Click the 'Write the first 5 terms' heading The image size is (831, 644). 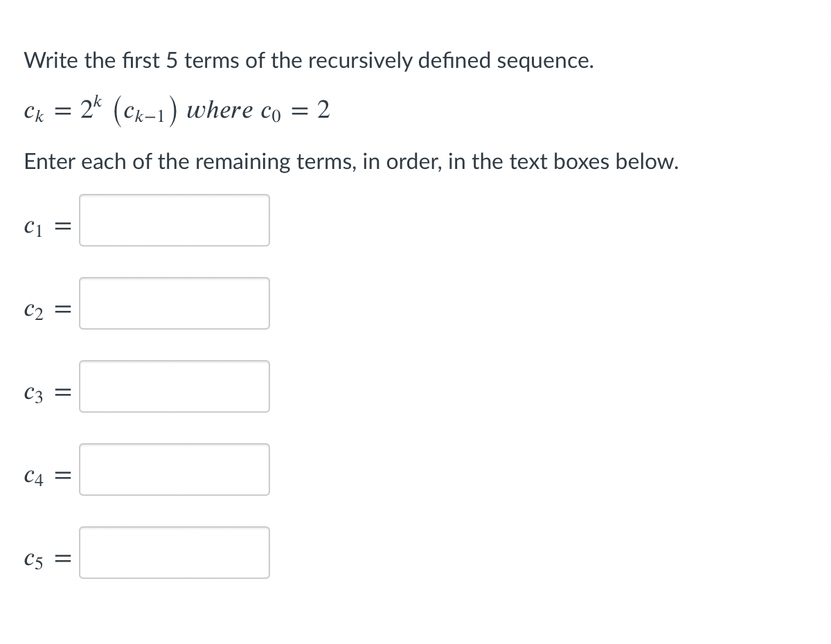pos(309,61)
